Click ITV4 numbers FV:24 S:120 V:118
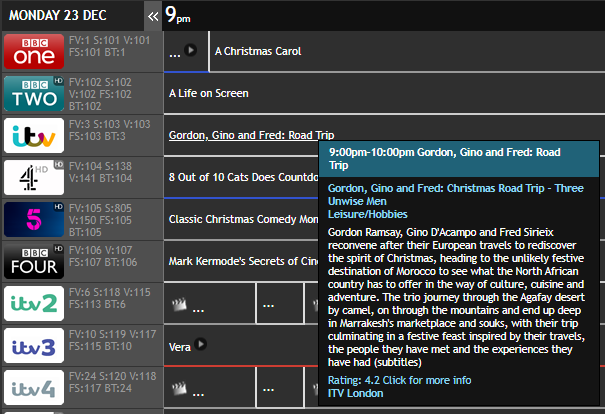This screenshot has width=605, height=414. click(112, 383)
